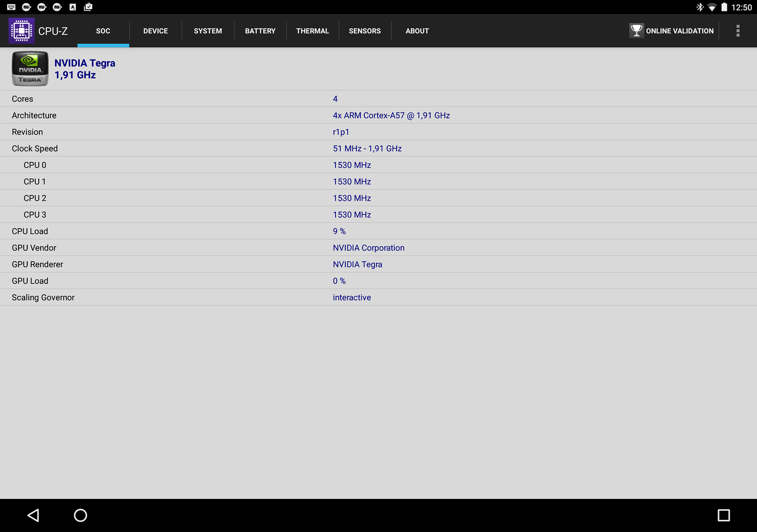
Task: Tap the CPU-Z app title
Action: (53, 31)
